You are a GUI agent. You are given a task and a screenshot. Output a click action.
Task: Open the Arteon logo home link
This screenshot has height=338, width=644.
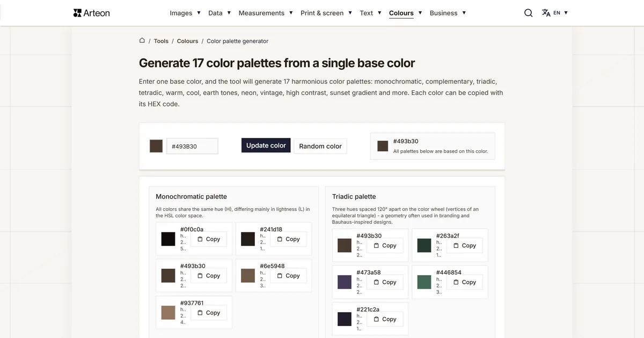point(91,13)
